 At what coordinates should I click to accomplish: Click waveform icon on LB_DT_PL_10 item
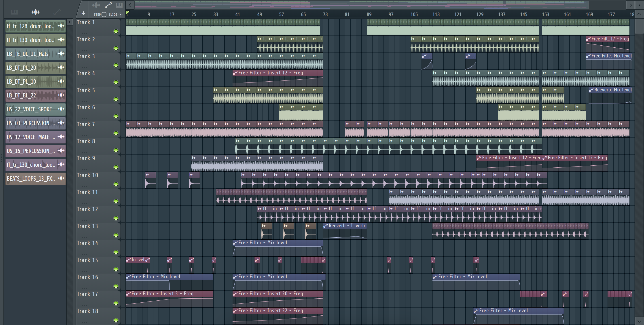pyautogui.click(x=61, y=81)
